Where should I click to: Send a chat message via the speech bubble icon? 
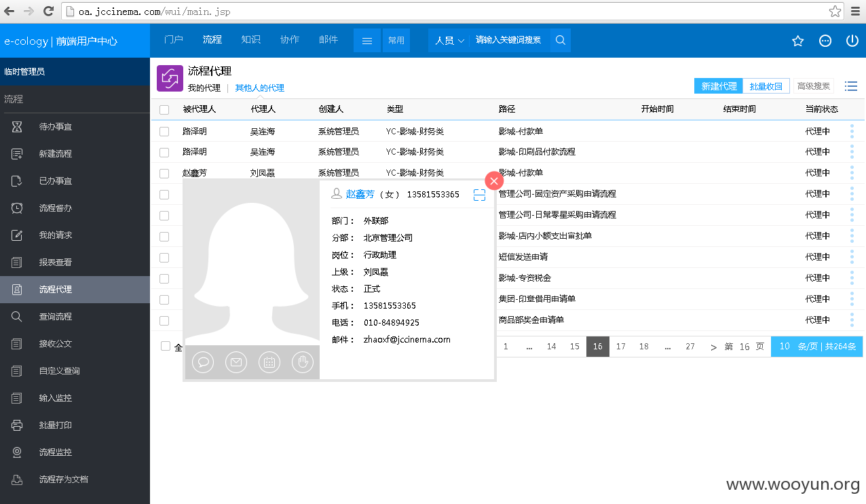203,362
